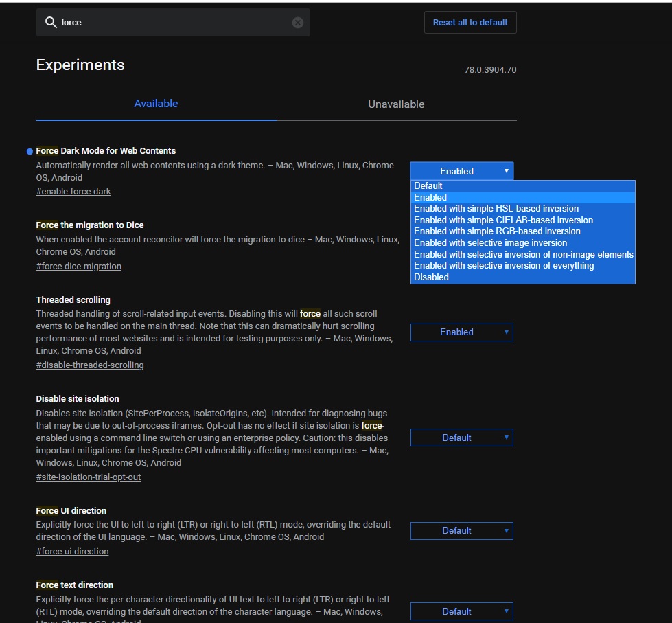Screen dimensions: 672x623
Task: Select the Available tab
Action: (156, 104)
